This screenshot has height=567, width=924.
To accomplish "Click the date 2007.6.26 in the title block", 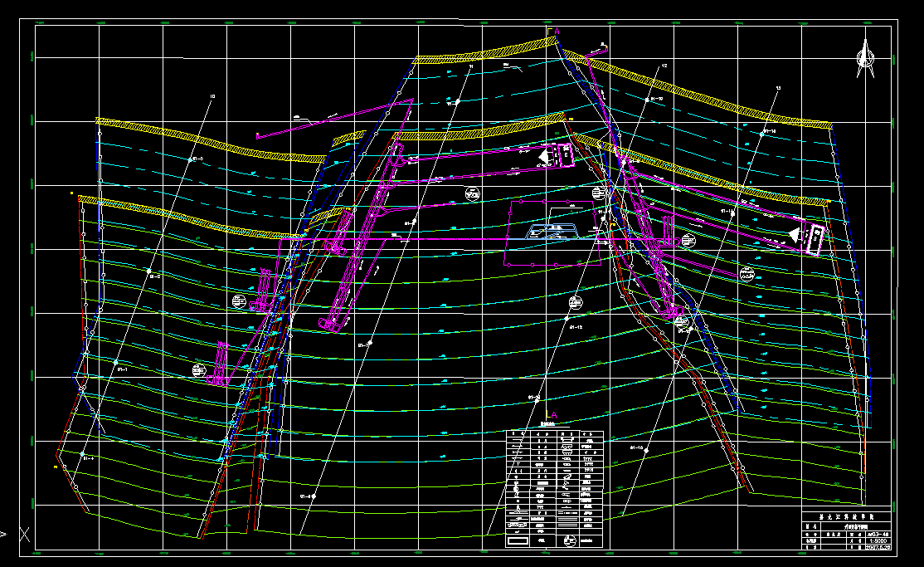I will (878, 547).
